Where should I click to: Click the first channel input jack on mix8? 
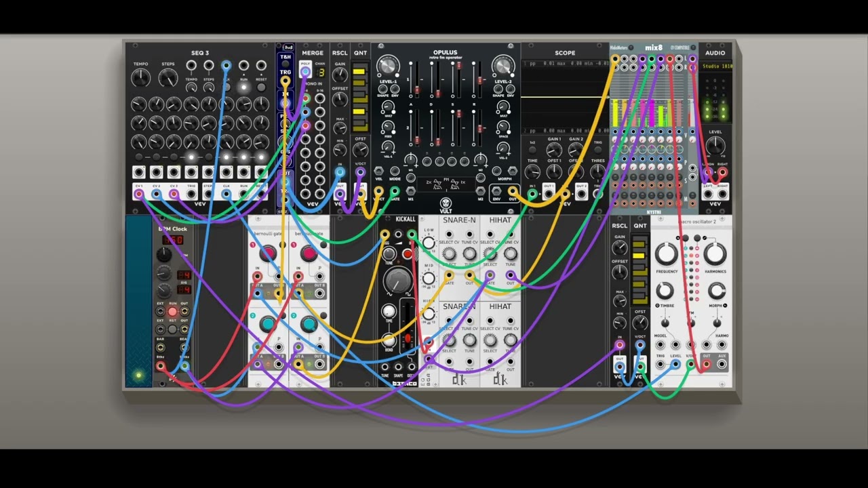click(616, 60)
